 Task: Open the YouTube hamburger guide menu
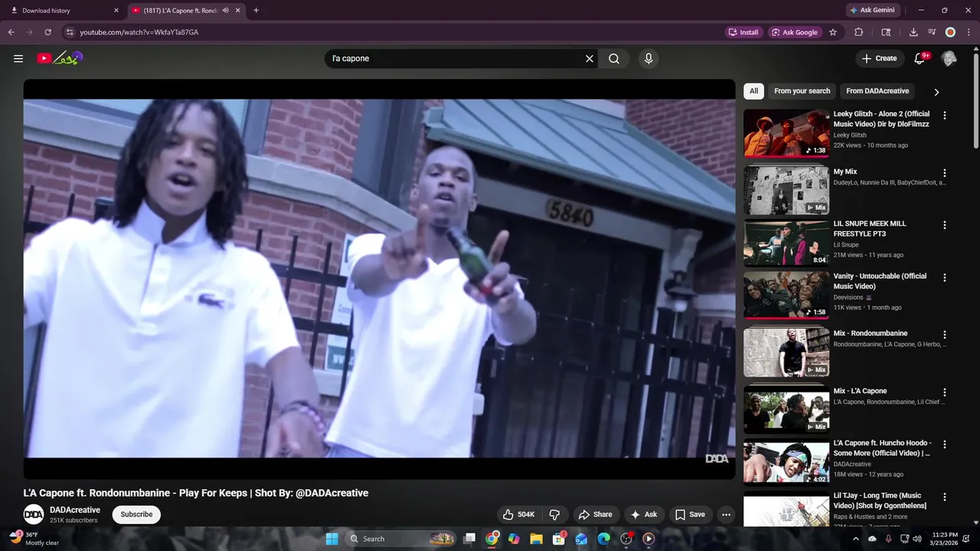[18, 58]
